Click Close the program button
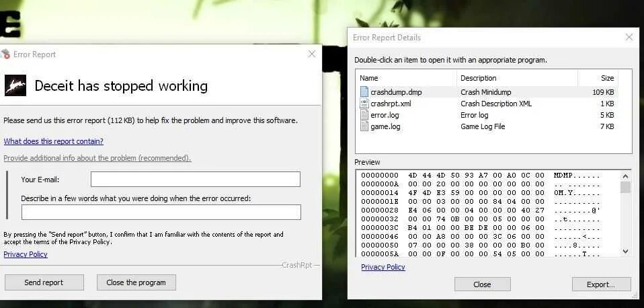 point(136,282)
